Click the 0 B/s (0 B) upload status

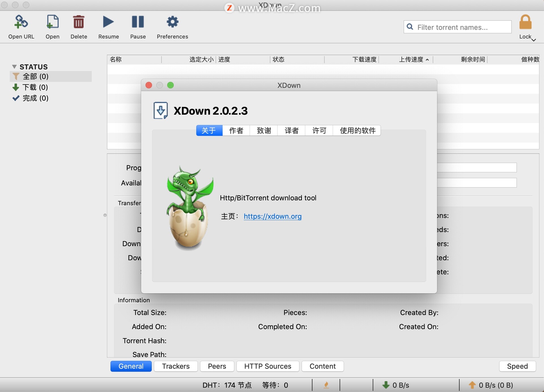coord(496,385)
